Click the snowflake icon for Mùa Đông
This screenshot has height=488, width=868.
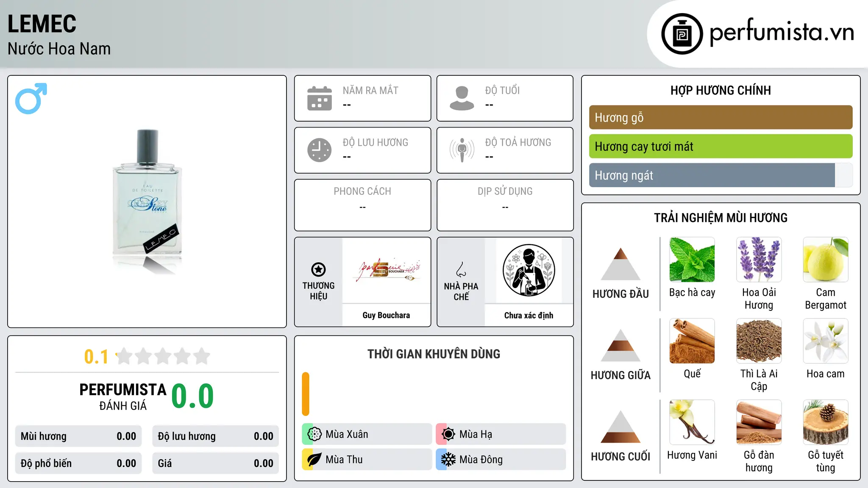pyautogui.click(x=448, y=460)
